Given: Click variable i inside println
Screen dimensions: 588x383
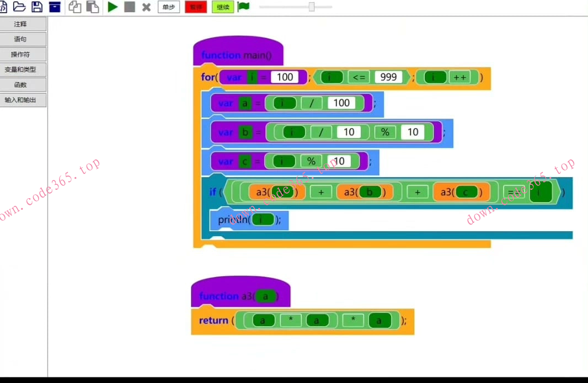Looking at the screenshot, I should pyautogui.click(x=263, y=220).
